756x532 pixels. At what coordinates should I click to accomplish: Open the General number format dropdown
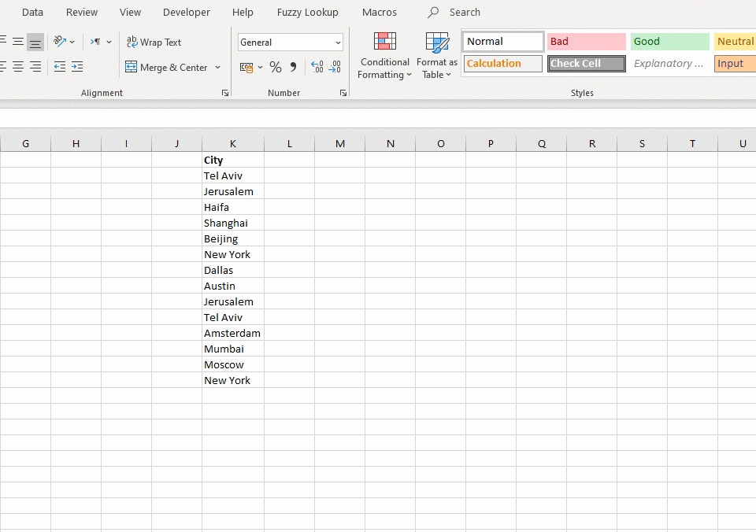click(x=338, y=42)
